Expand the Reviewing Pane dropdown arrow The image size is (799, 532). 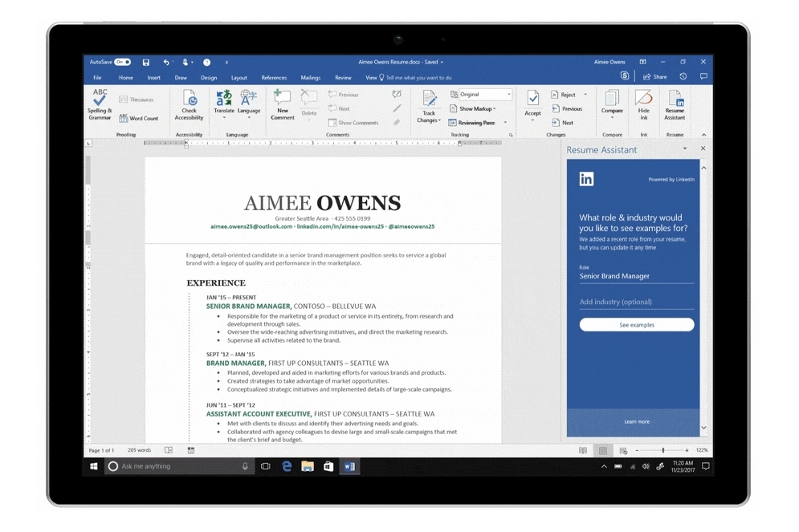tap(505, 123)
